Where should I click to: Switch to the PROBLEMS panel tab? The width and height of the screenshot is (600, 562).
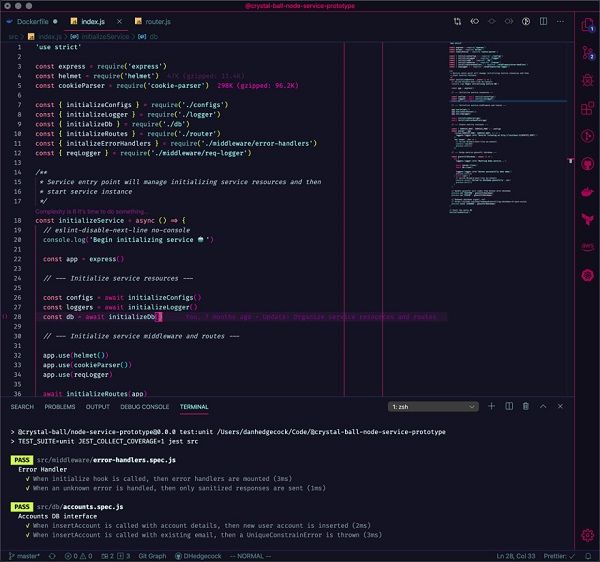60,407
